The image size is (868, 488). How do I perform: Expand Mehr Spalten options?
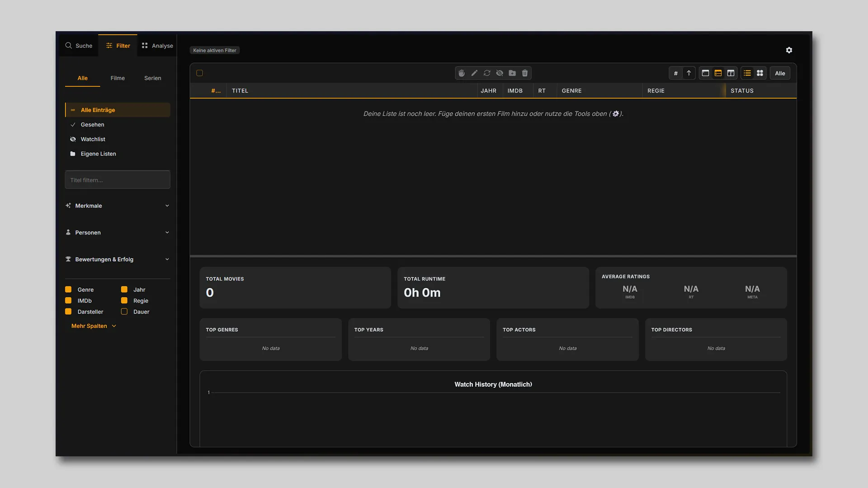tap(94, 326)
